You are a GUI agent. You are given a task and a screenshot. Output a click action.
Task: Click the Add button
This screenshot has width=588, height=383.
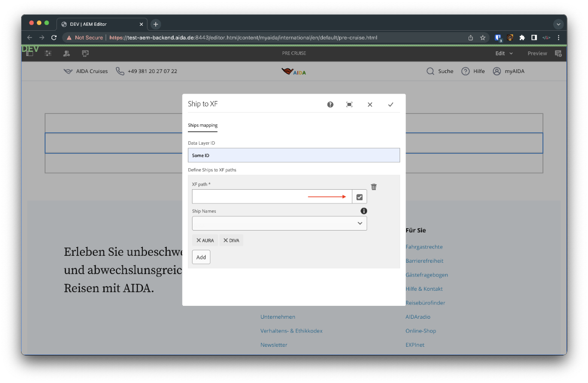(201, 257)
